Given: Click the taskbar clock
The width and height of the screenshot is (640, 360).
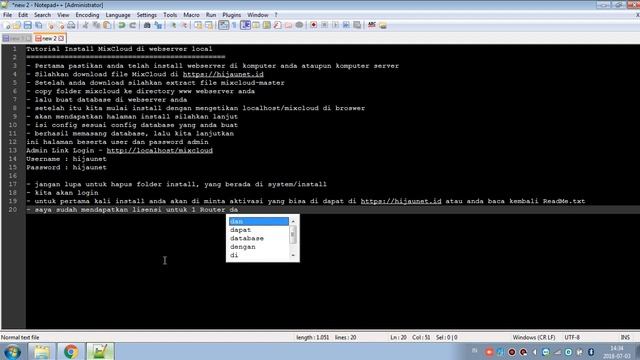Looking at the screenshot, I should point(617,352).
